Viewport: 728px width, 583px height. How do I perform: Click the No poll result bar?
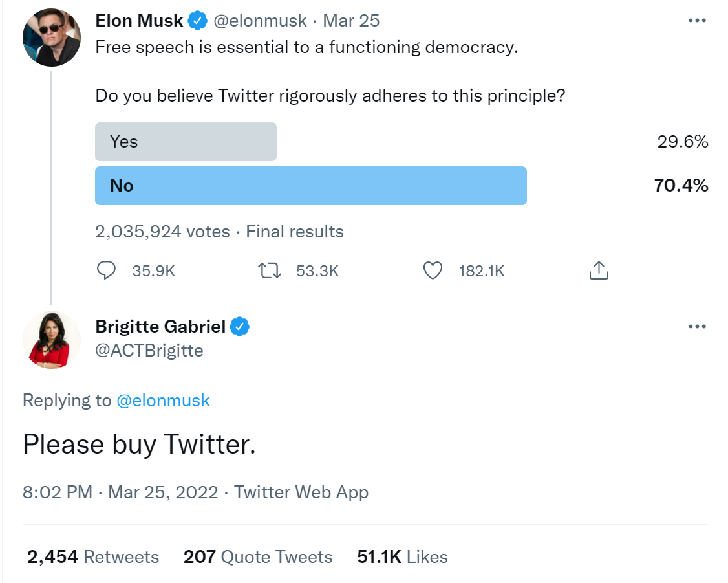[x=310, y=186]
